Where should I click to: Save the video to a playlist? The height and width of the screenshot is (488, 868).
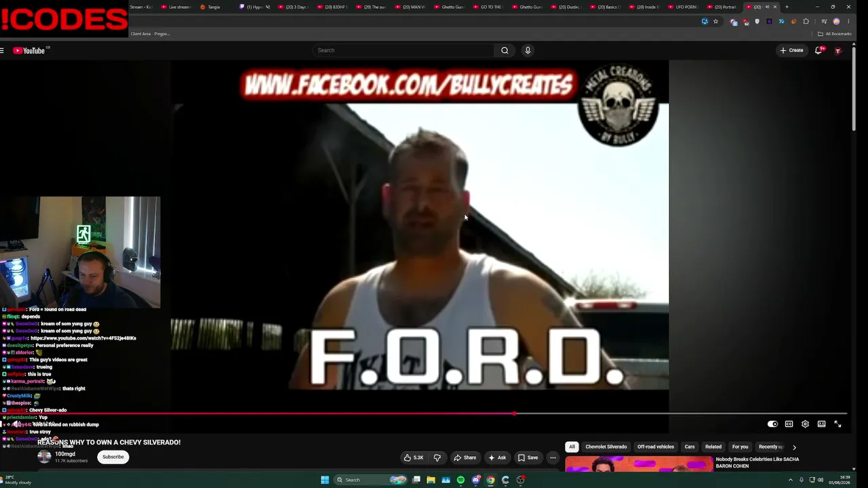[x=528, y=457]
